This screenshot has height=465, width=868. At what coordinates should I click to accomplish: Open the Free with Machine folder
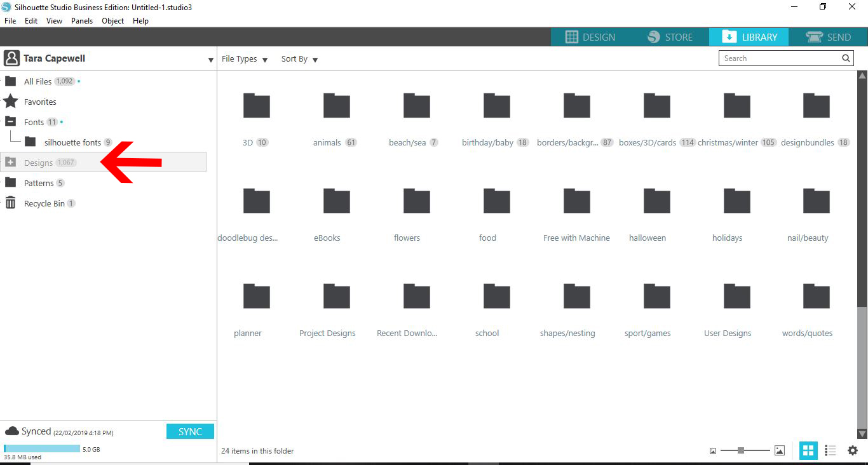577,201
